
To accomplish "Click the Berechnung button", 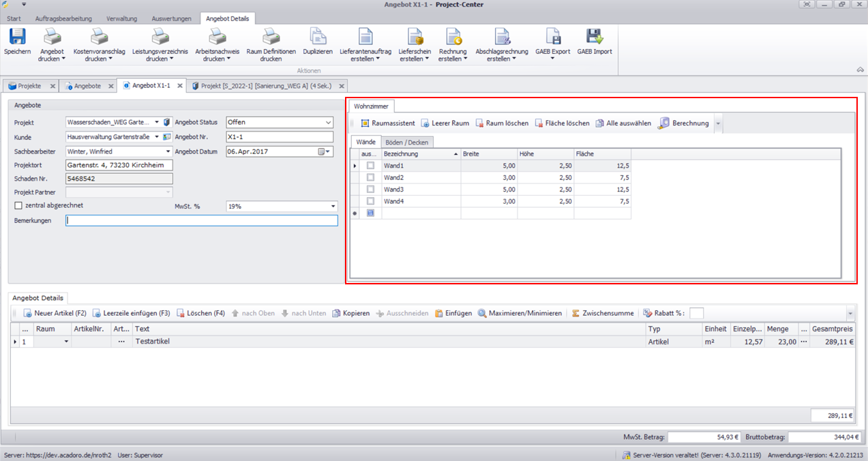I will click(684, 123).
